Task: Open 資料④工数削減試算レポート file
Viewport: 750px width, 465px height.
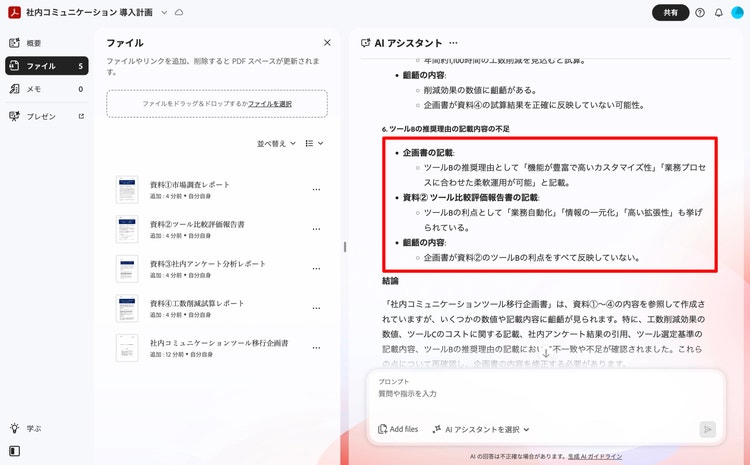Action: (197, 304)
